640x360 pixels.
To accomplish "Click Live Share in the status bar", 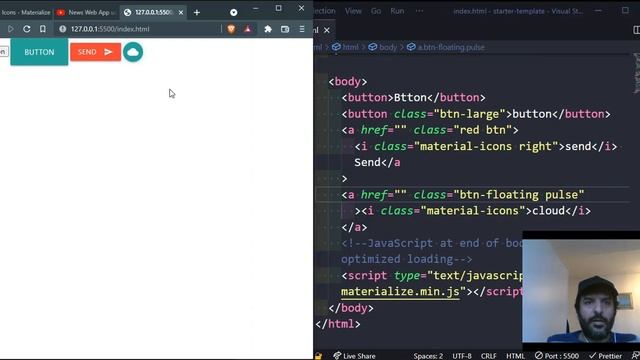I will click(354, 356).
